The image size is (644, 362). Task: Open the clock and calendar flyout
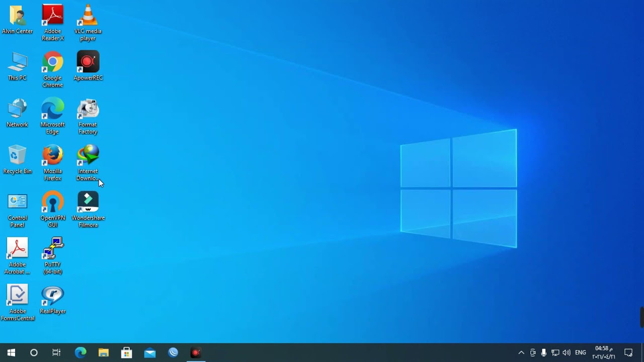[604, 352]
